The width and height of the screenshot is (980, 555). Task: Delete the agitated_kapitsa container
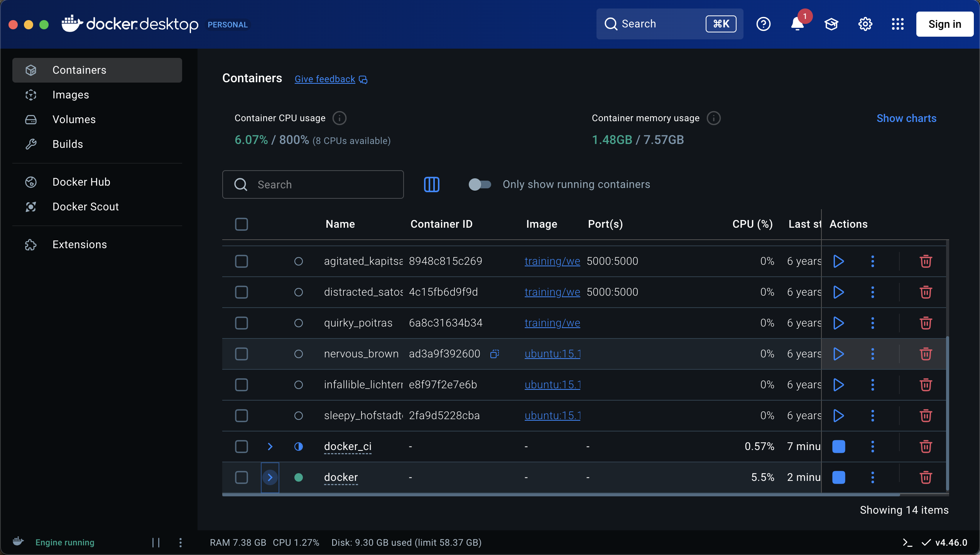tap(926, 261)
